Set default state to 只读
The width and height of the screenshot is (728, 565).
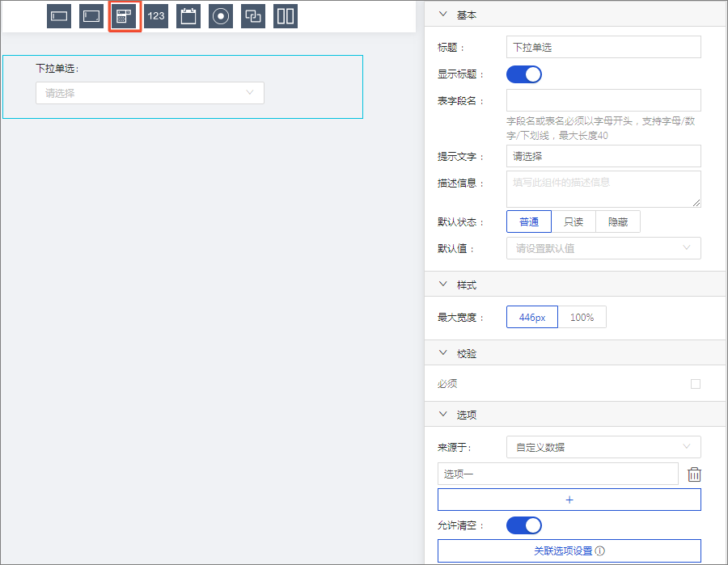point(574,221)
